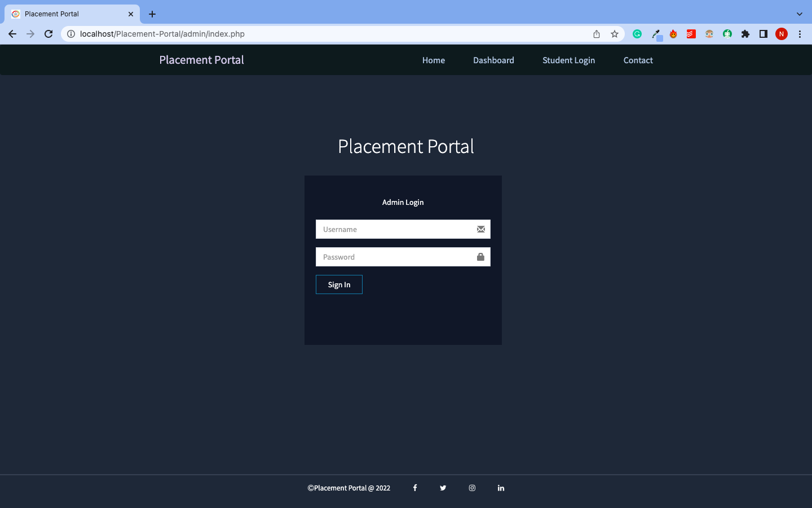Click the share page icon

point(597,34)
